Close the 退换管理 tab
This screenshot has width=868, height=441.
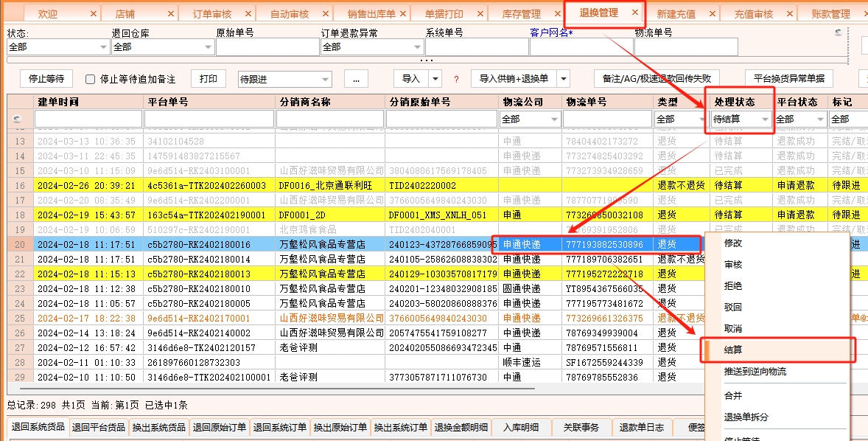point(635,13)
